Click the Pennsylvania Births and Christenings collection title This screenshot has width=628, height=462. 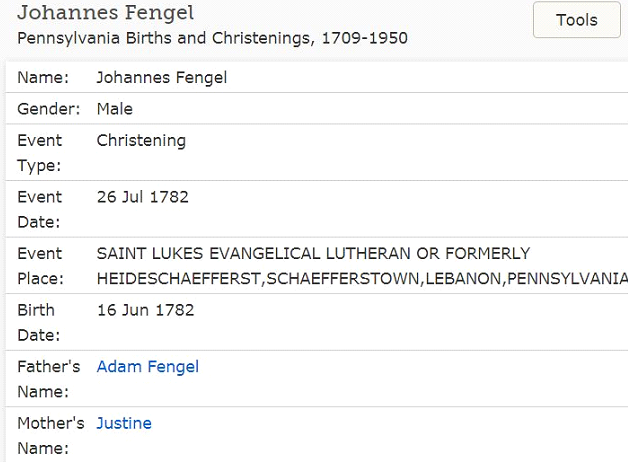[212, 38]
